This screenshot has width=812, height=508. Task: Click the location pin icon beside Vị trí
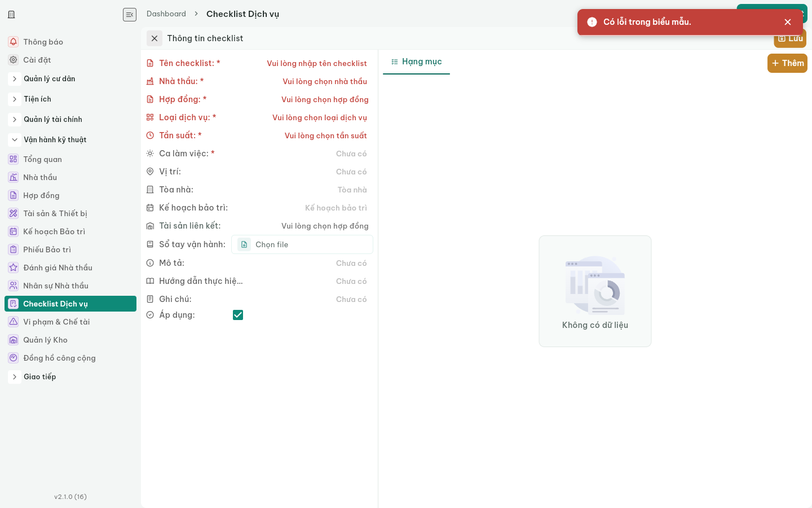click(x=150, y=172)
